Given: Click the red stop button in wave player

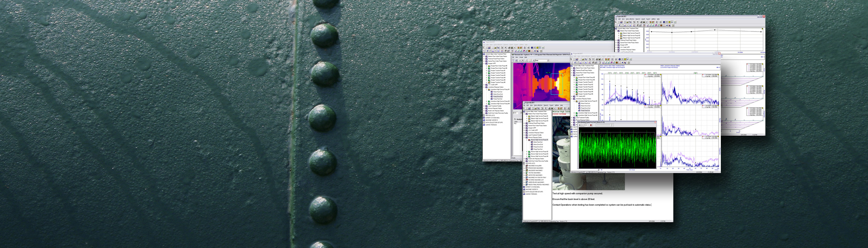Looking at the screenshot, I should (591, 125).
